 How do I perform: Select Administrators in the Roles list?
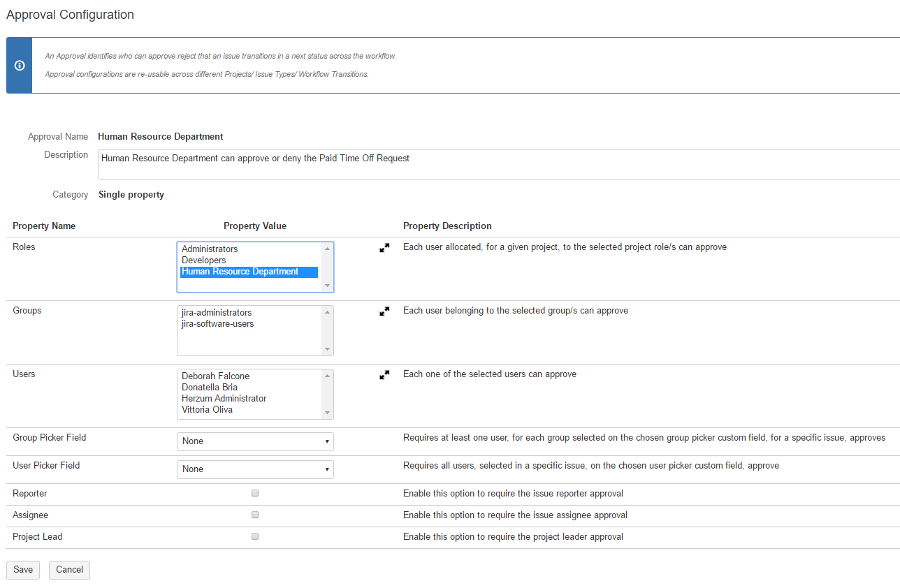pos(210,249)
